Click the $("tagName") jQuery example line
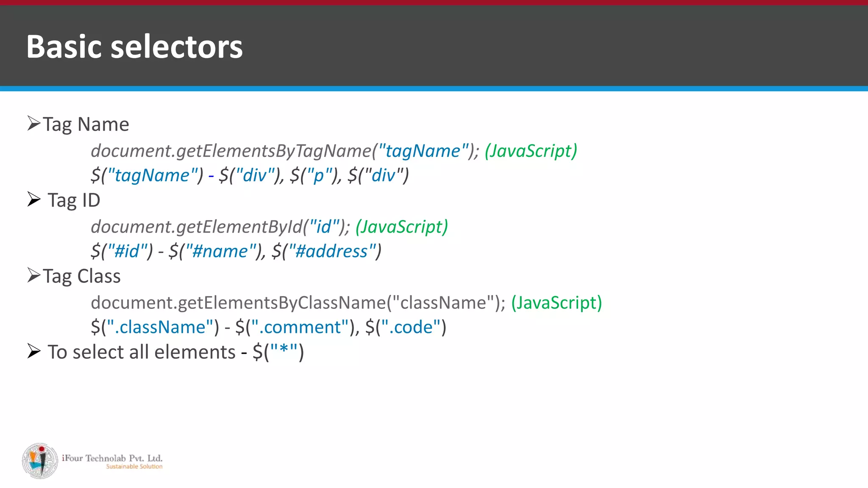Image resolution: width=868 pixels, height=488 pixels. (250, 175)
